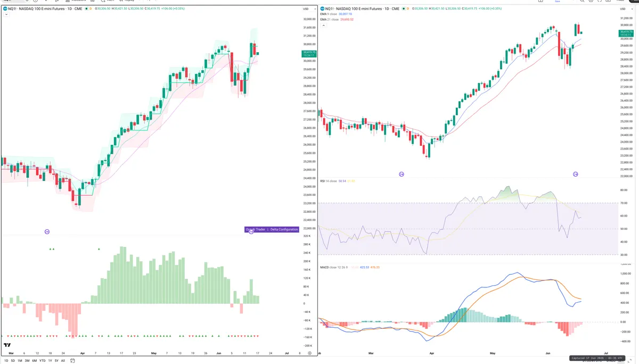Select the 1D time range button
Screen dimensions: 639x364
pos(6,360)
